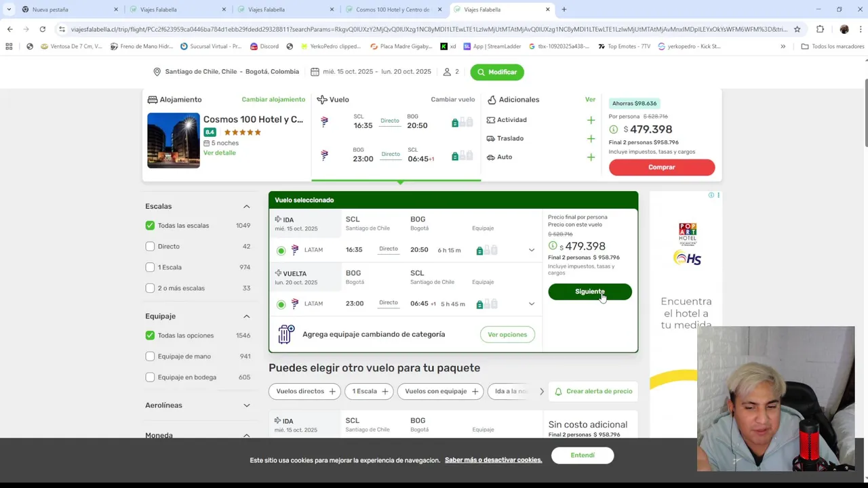Screen dimensions: 868x488
Task: Add Auto with plus icon
Action: pyautogui.click(x=591, y=157)
